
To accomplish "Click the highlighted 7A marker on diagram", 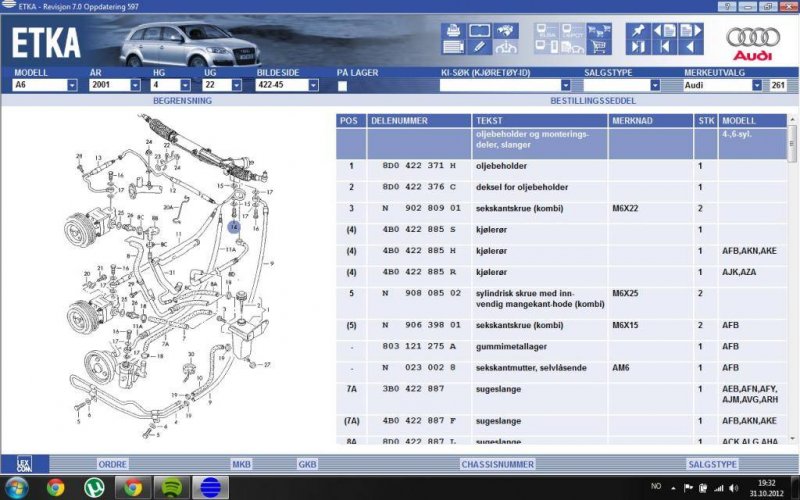I will (233, 227).
